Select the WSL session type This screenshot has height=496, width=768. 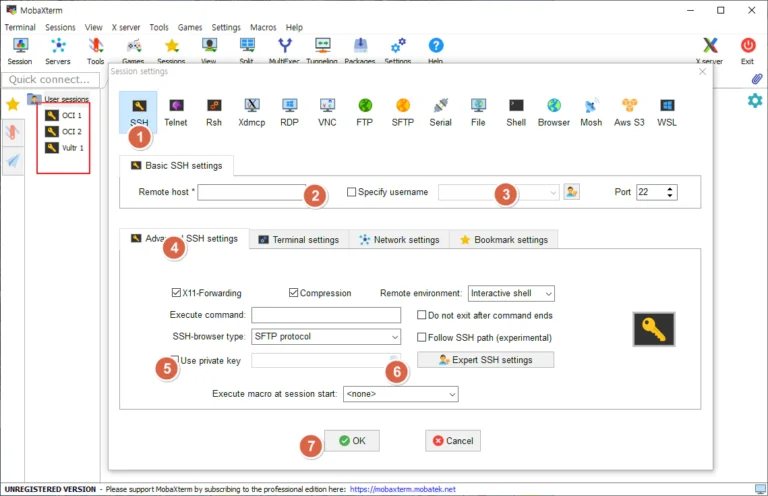coord(667,112)
